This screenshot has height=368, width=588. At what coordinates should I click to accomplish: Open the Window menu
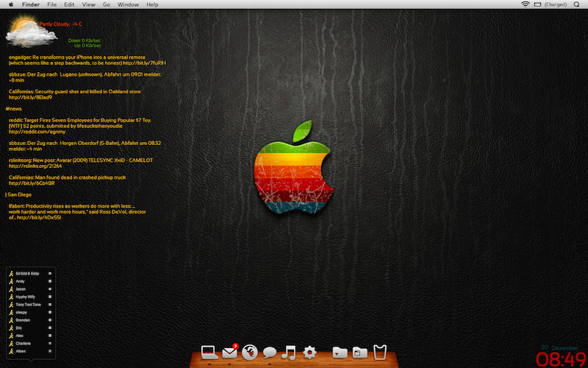click(x=128, y=4)
